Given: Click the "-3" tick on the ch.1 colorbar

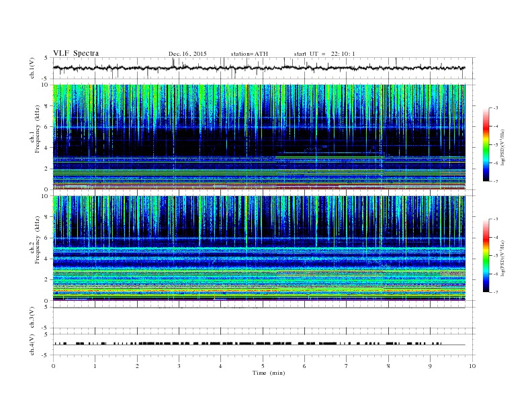Looking at the screenshot, I should click(x=495, y=108).
